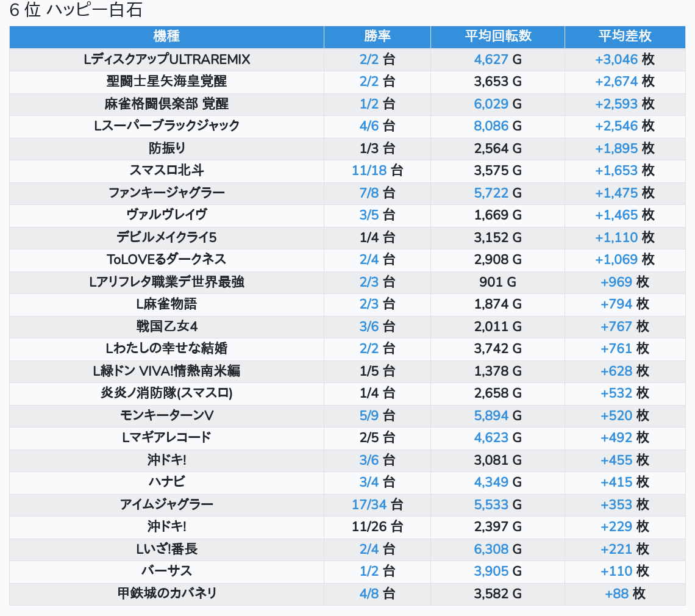Click average difference +2,674 枚

click(x=625, y=82)
